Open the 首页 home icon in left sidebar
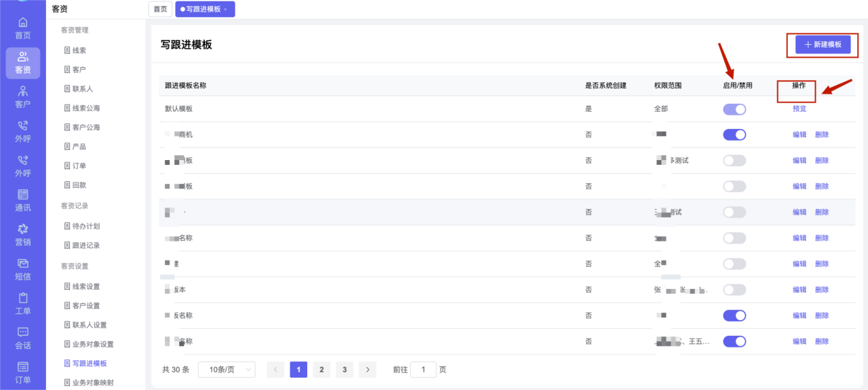 click(x=22, y=28)
